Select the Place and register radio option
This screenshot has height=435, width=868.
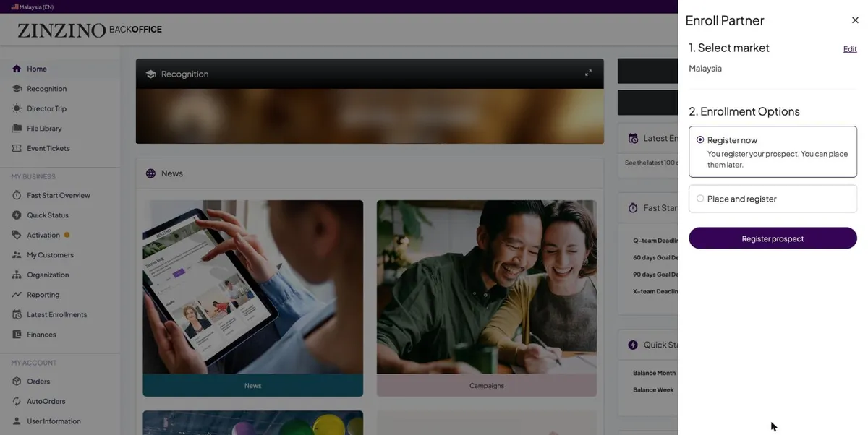tap(700, 199)
